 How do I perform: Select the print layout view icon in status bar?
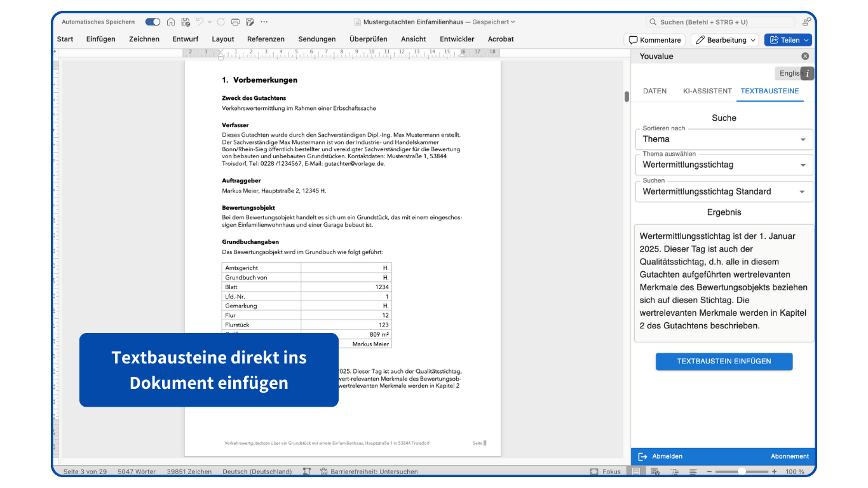tap(635, 471)
